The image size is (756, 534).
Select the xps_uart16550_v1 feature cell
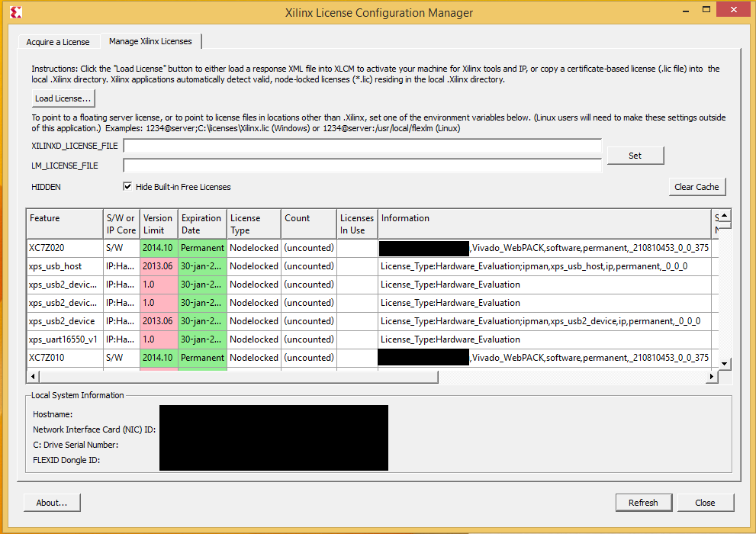click(x=65, y=339)
